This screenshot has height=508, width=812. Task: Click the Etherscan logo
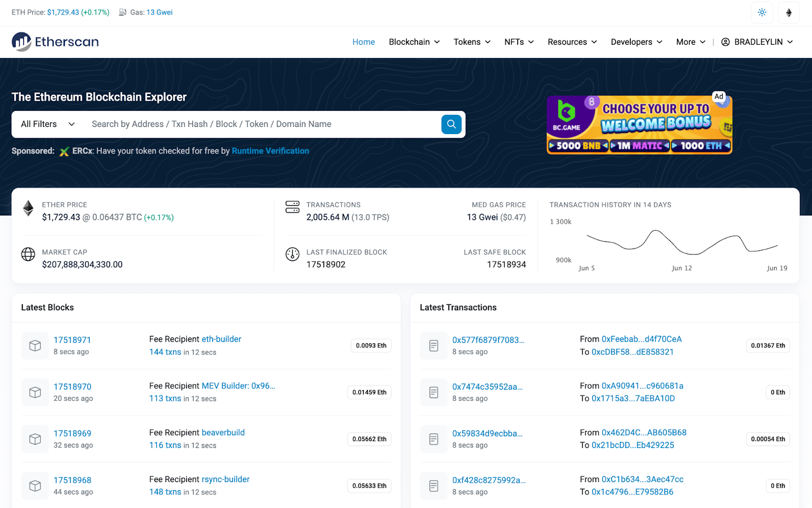coord(55,42)
